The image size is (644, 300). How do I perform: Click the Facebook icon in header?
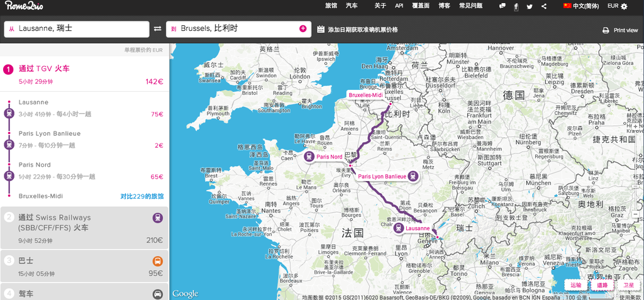coord(516,6)
